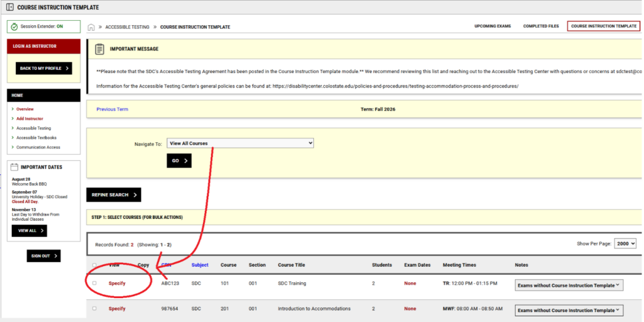Viewport: 644px width, 322px height.
Task: Open Overview in the Home menu
Action: coord(25,109)
